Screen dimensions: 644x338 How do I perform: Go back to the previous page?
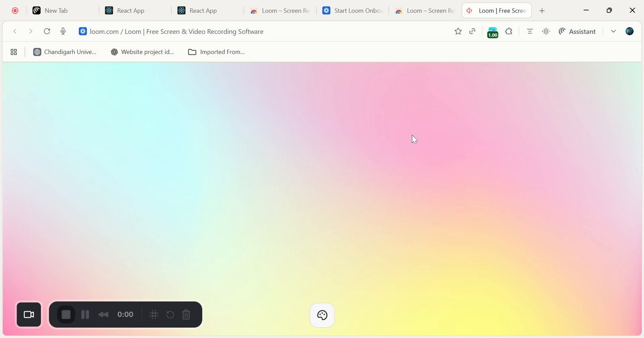click(15, 31)
